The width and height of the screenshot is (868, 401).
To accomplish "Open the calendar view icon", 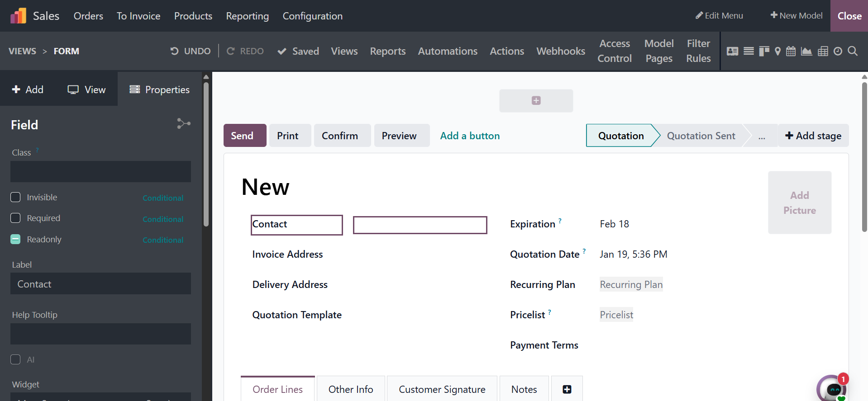I will 791,51.
